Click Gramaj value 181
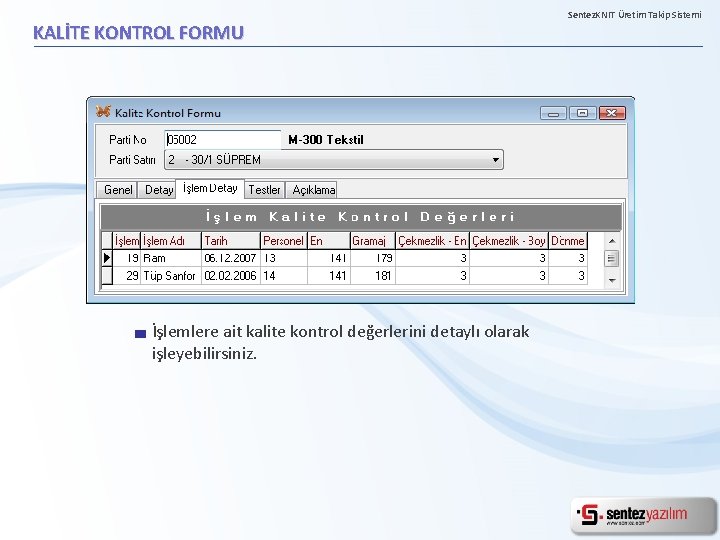The image size is (720, 540). pos(372,276)
